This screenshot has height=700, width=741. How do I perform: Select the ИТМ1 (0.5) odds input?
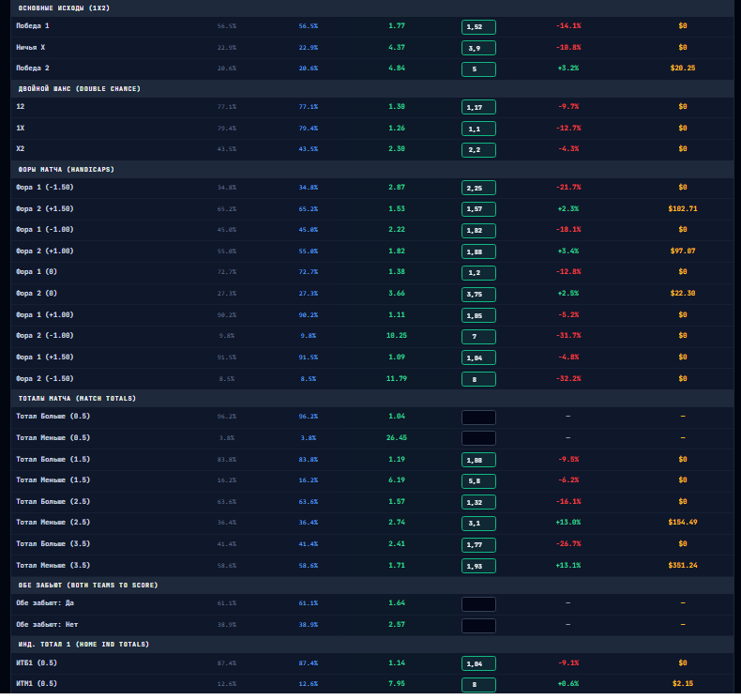tap(478, 684)
